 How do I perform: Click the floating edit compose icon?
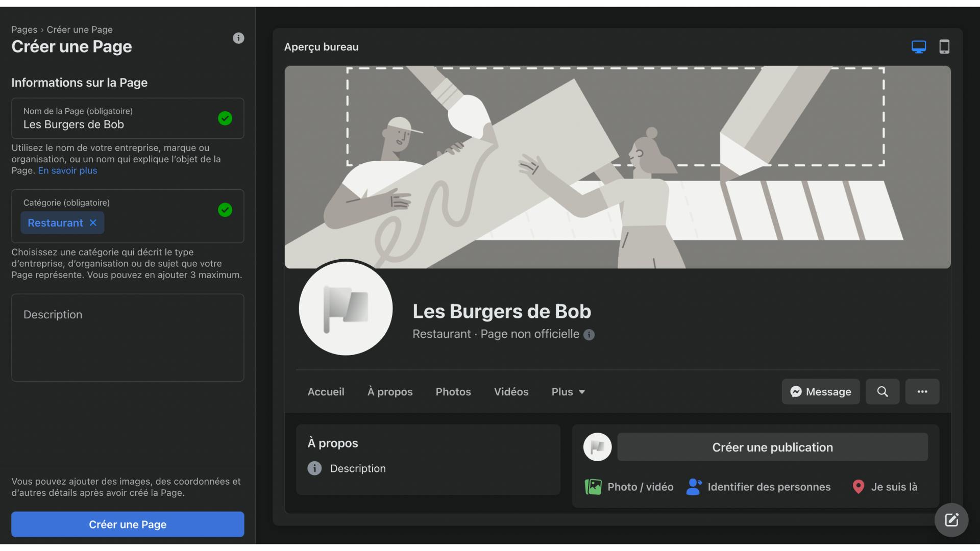(x=951, y=520)
